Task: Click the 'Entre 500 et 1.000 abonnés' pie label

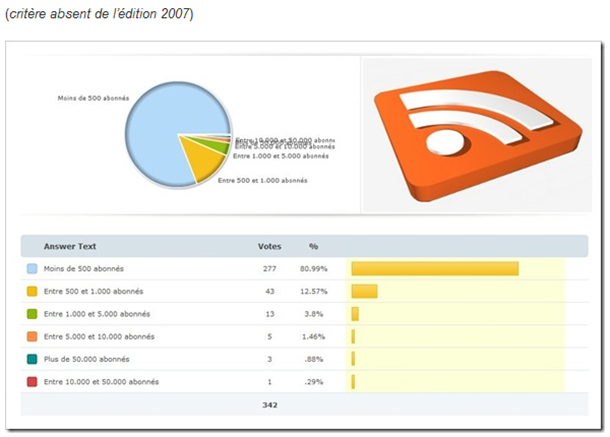Action: 263,180
